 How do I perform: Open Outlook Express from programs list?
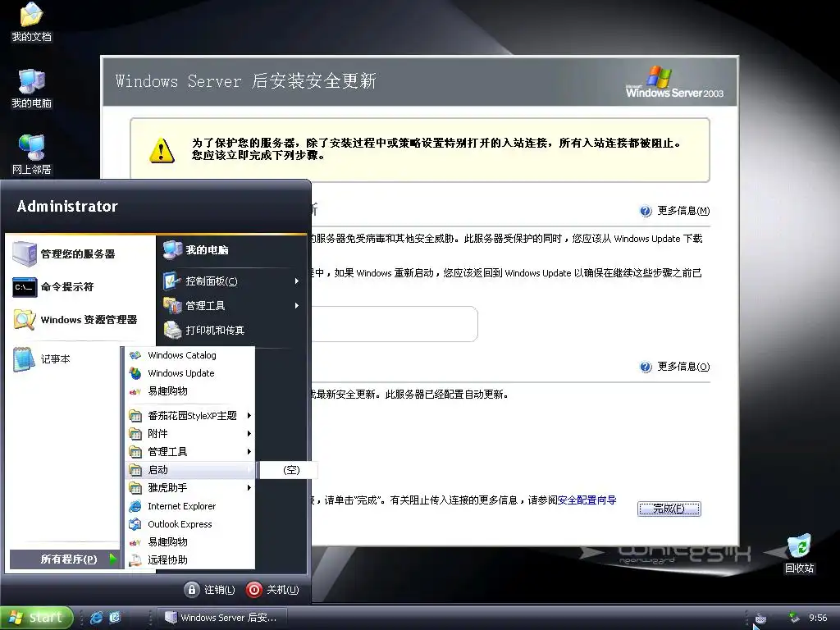coord(189,524)
